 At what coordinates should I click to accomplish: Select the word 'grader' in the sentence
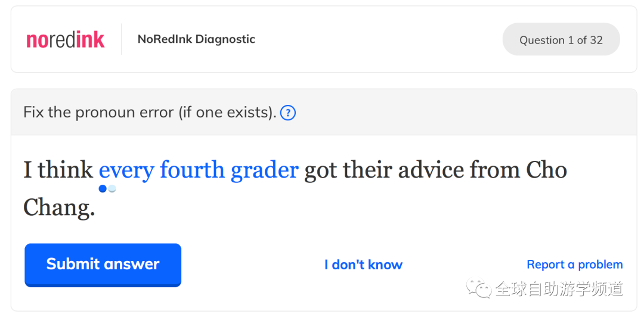click(x=264, y=171)
